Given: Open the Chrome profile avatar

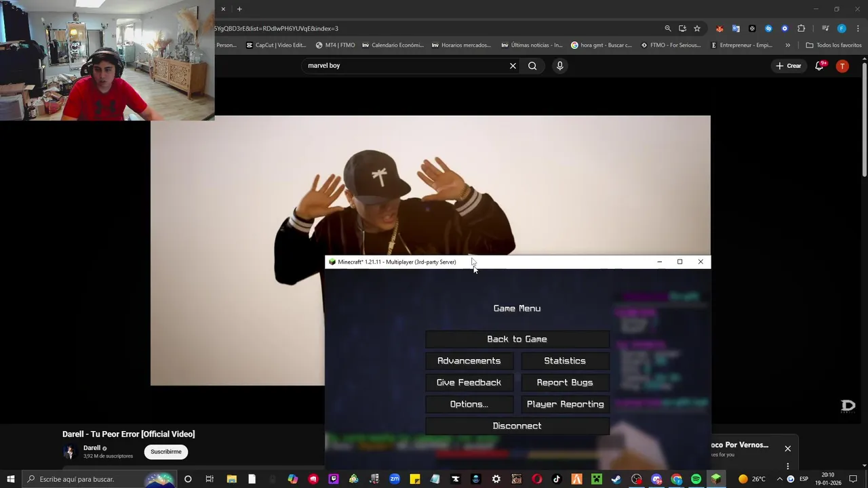Looking at the screenshot, I should coord(842,28).
